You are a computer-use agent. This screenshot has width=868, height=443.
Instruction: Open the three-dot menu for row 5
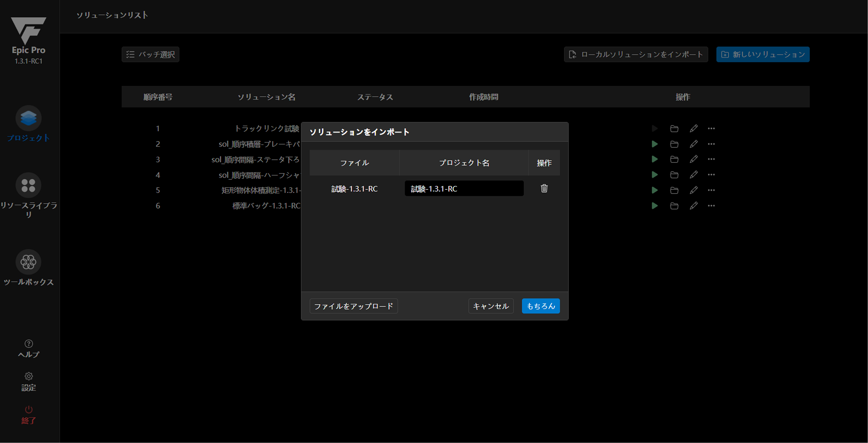pyautogui.click(x=711, y=190)
